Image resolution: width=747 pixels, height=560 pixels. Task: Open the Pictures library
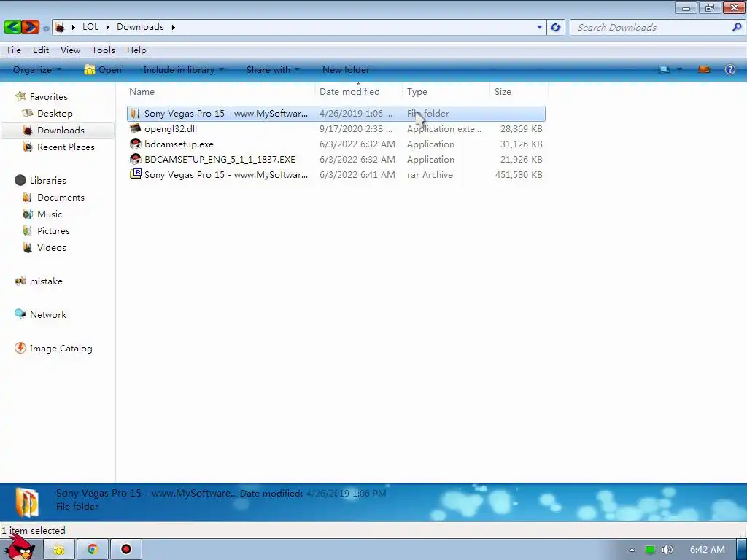click(x=53, y=231)
